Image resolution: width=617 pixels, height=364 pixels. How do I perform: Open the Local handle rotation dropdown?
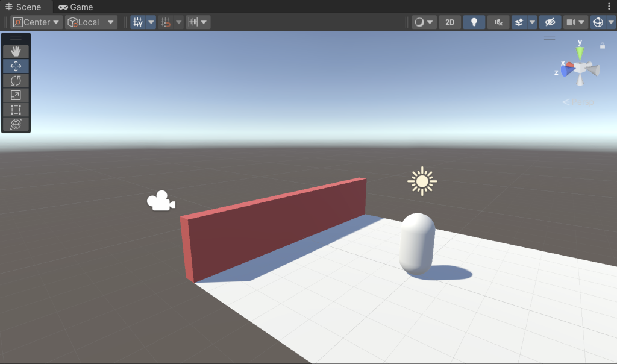pos(92,22)
